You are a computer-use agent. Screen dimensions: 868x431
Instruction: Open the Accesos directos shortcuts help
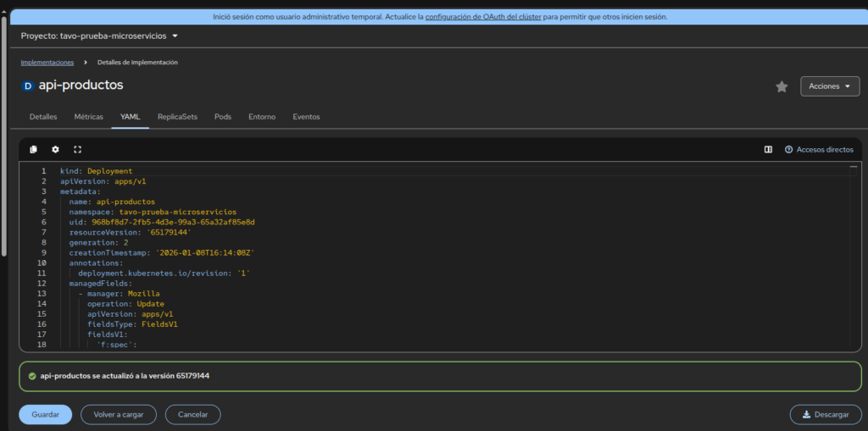pos(819,149)
